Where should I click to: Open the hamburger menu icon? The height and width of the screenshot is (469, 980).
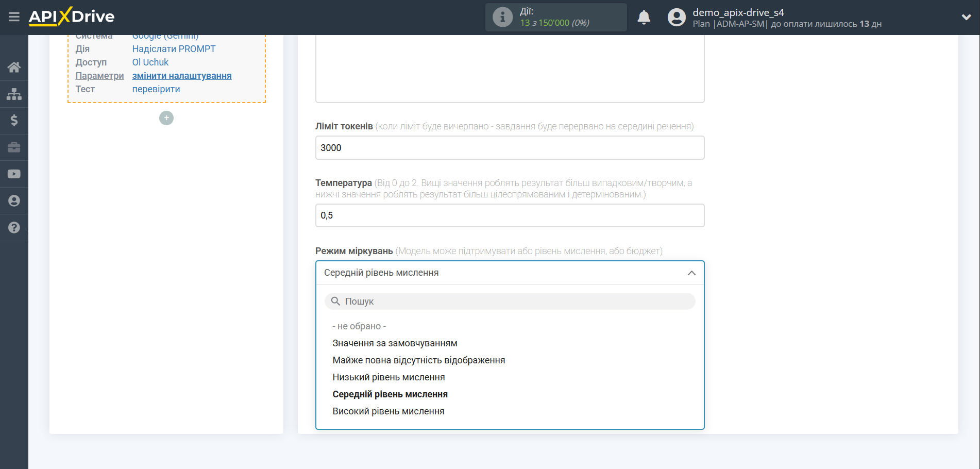tap(14, 17)
